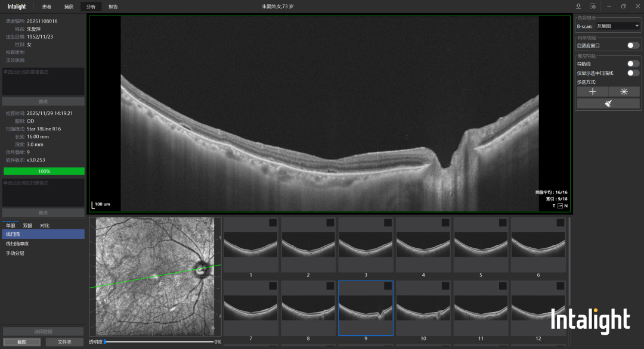Screen dimensions: 644x349
Task: Click the broom clear-selection icon
Action: (x=608, y=103)
